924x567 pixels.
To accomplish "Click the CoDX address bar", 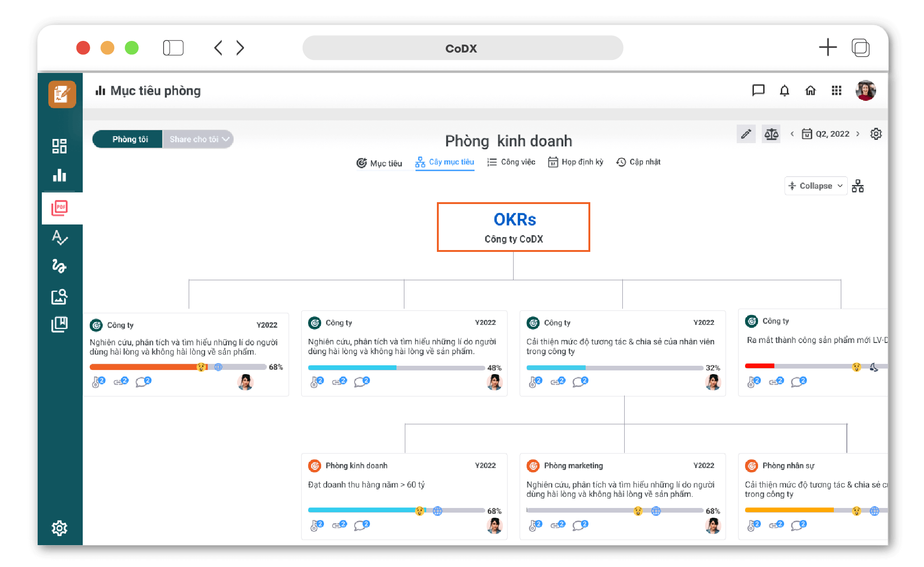I will point(462,48).
